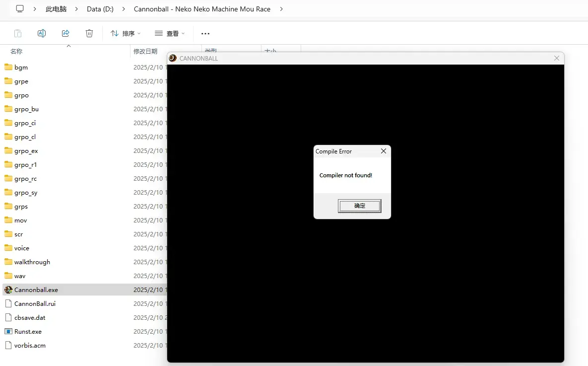Open the sort (排序) dropdown
Screen dimensions: 588x366
(126, 33)
